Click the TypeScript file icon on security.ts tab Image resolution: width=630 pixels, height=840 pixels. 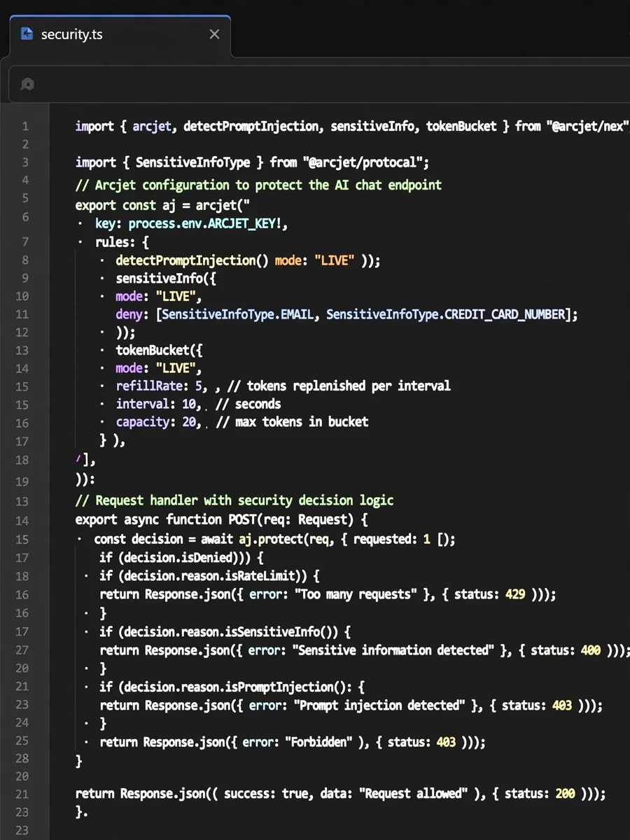27,34
